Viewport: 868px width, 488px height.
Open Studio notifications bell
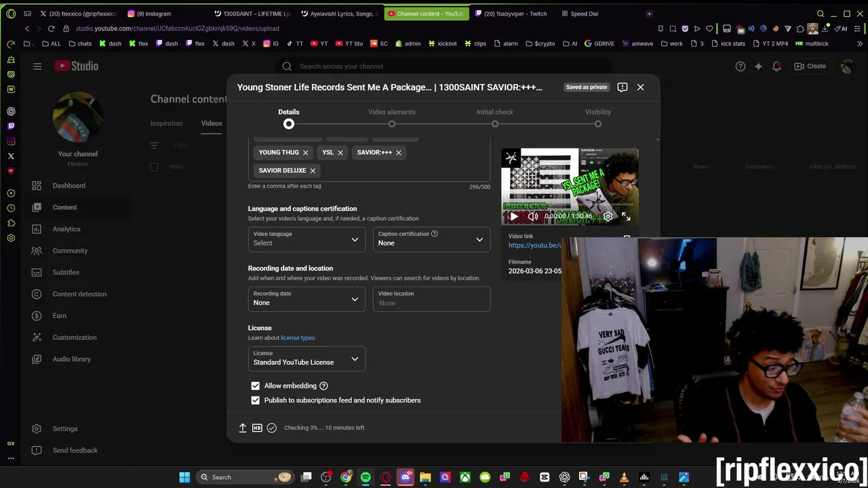(777, 66)
